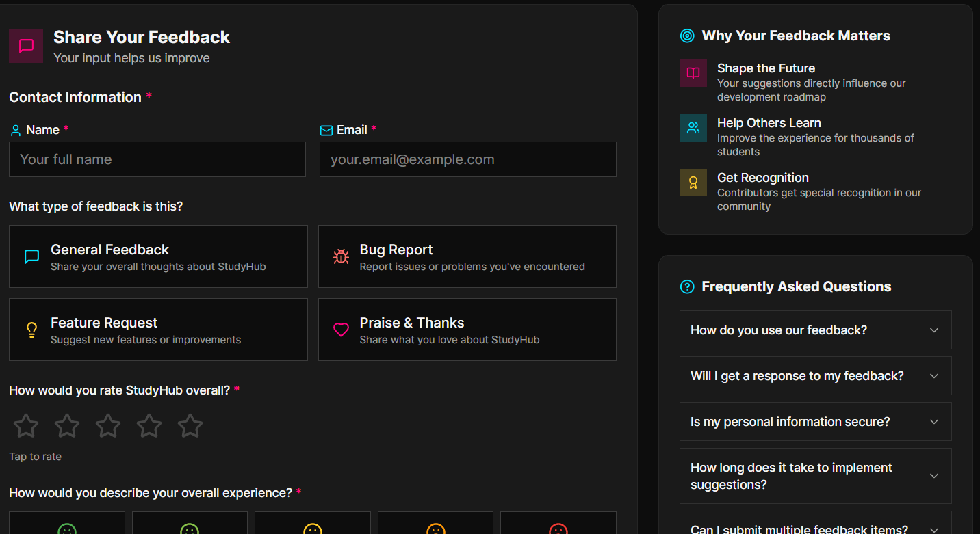Choose Praise & Thanks feedback type
Image resolution: width=980 pixels, height=534 pixels.
[x=467, y=330]
